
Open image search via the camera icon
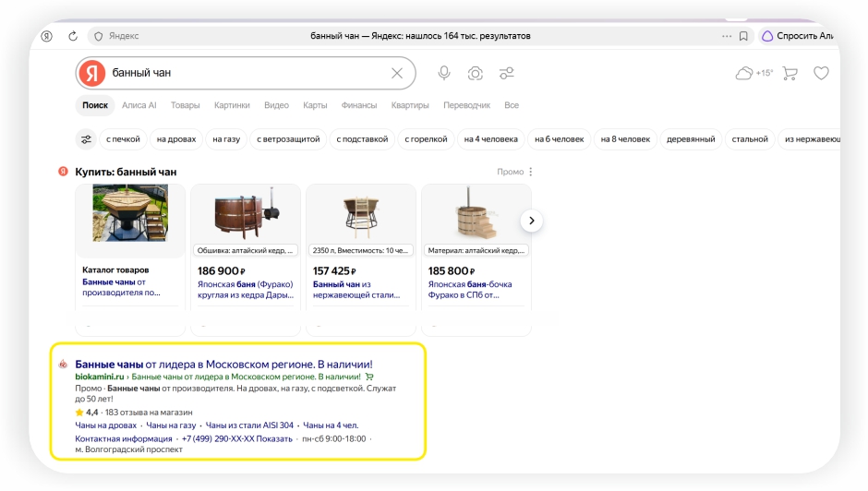point(475,73)
